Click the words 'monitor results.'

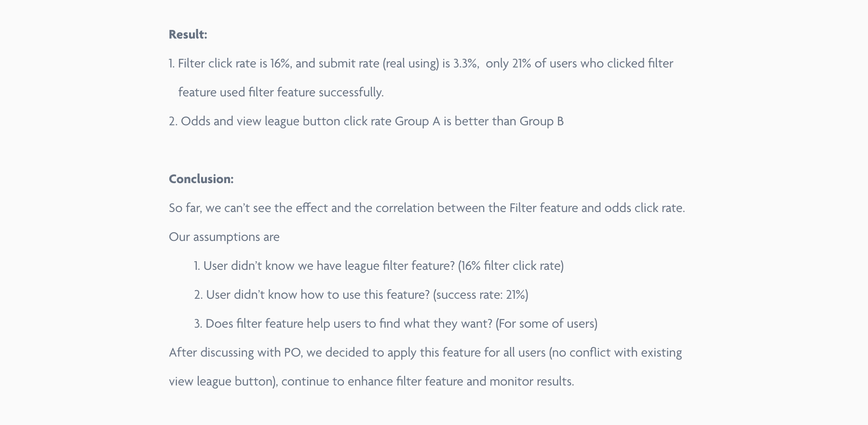coord(532,381)
